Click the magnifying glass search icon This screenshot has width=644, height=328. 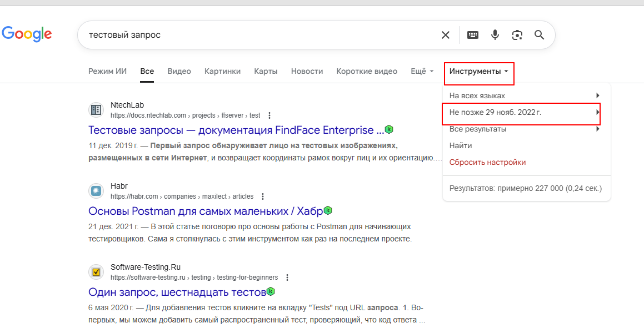click(539, 35)
